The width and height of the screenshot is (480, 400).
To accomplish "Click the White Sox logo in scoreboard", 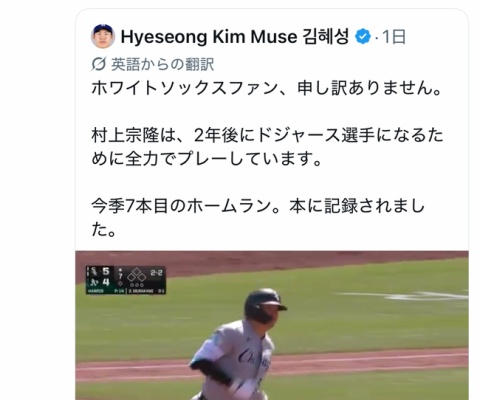I will (93, 272).
